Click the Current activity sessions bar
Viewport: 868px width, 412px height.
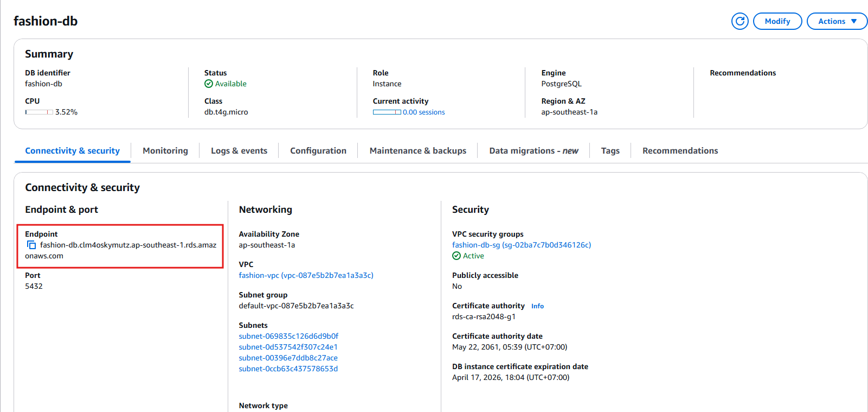[x=387, y=112]
